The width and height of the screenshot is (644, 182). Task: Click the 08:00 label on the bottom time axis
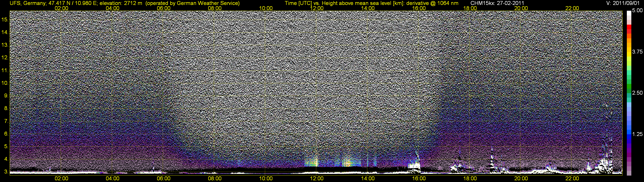coord(215,179)
